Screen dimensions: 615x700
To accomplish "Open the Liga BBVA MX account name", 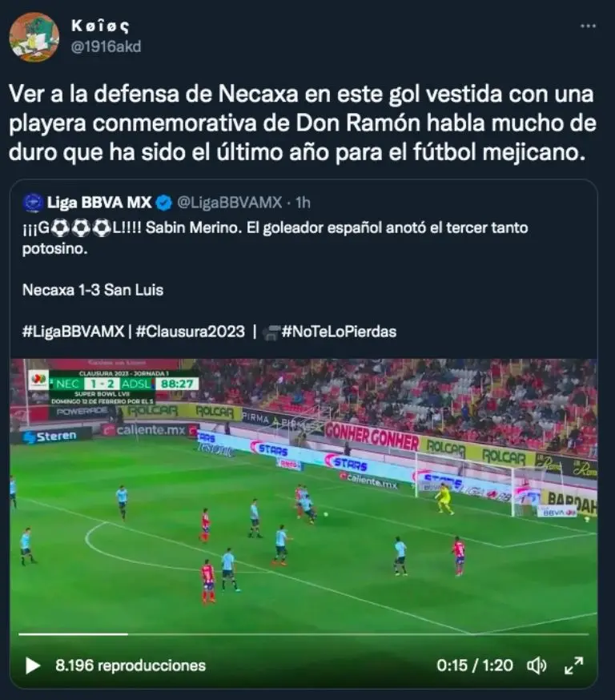I will click(99, 203).
